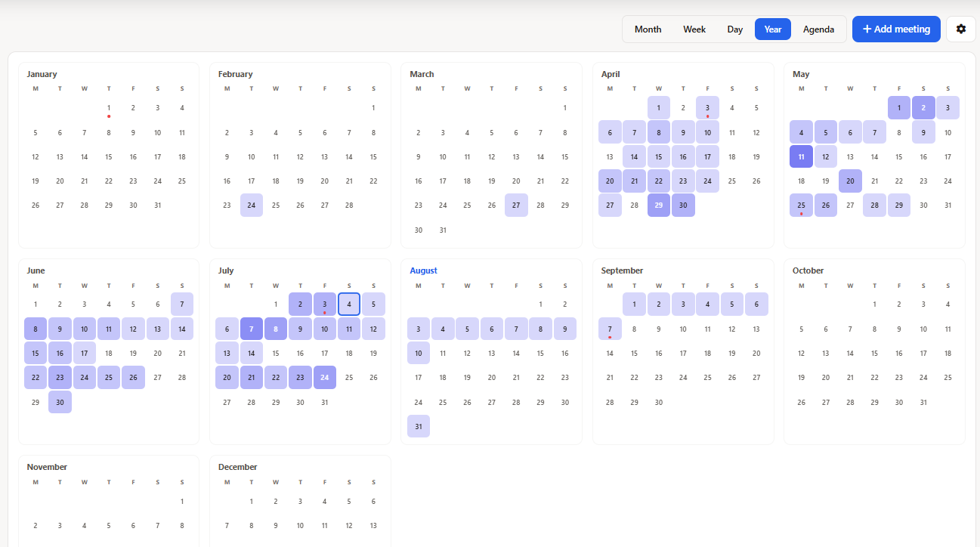
Task: Open the January month heading
Action: (x=42, y=74)
